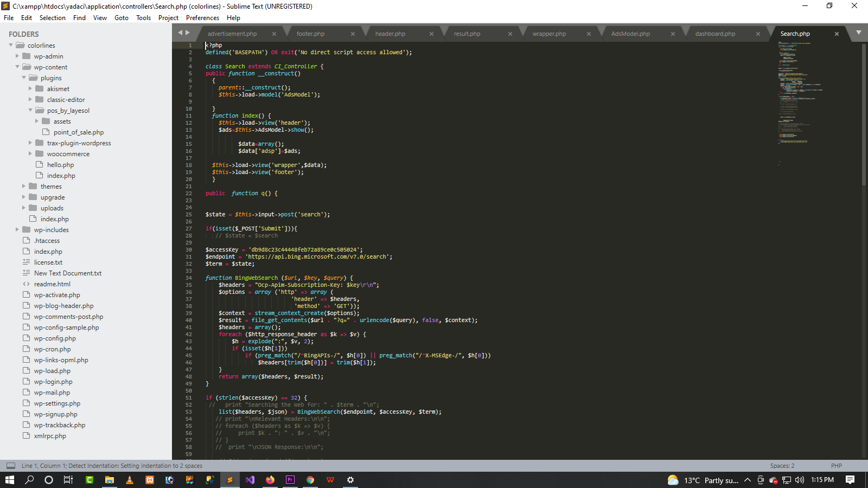Expand the woocommerce folder
This screenshot has width=868, height=488.
[30, 154]
